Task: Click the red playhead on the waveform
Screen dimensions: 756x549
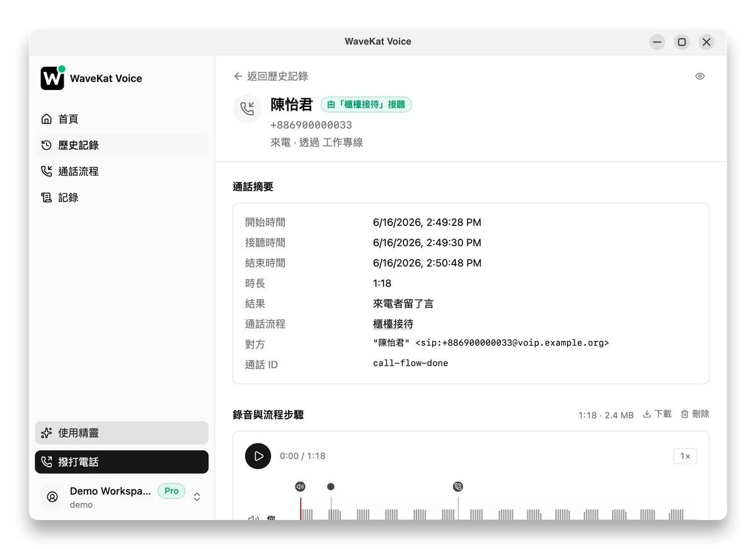Action: [x=301, y=509]
